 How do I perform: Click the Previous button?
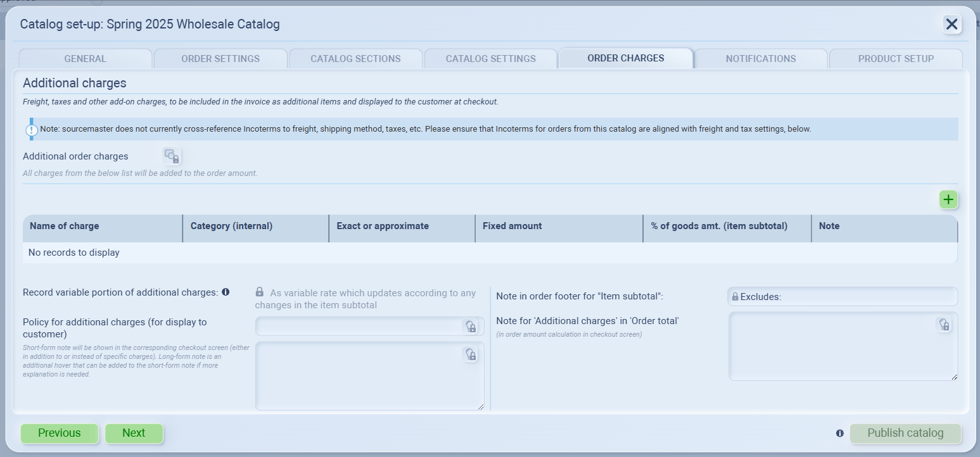[60, 433]
